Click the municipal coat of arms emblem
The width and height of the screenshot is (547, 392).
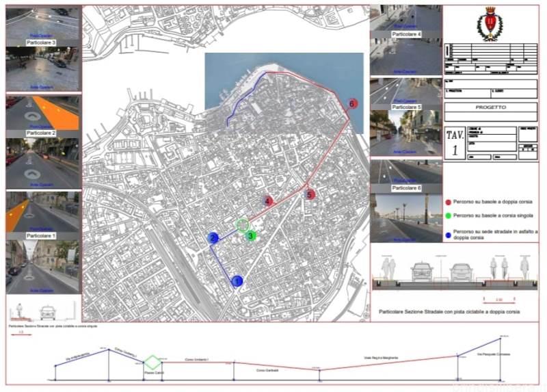pyautogui.click(x=490, y=24)
